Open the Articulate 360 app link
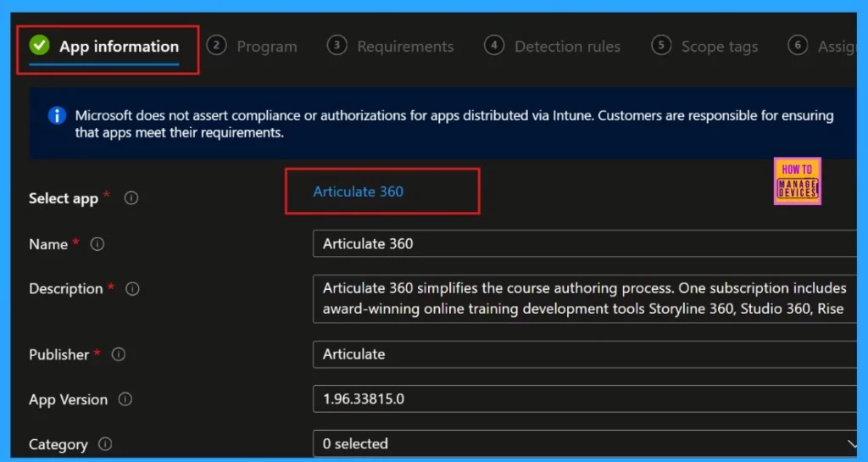The image size is (868, 462). point(359,192)
